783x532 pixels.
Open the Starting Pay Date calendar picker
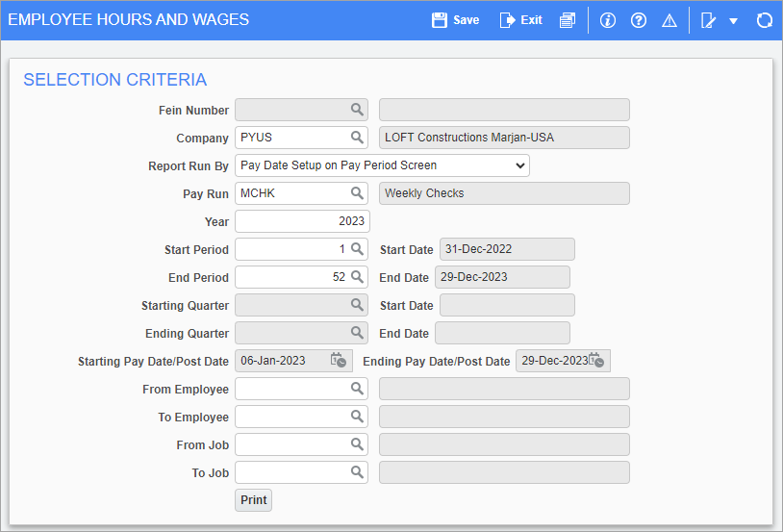pos(339,361)
